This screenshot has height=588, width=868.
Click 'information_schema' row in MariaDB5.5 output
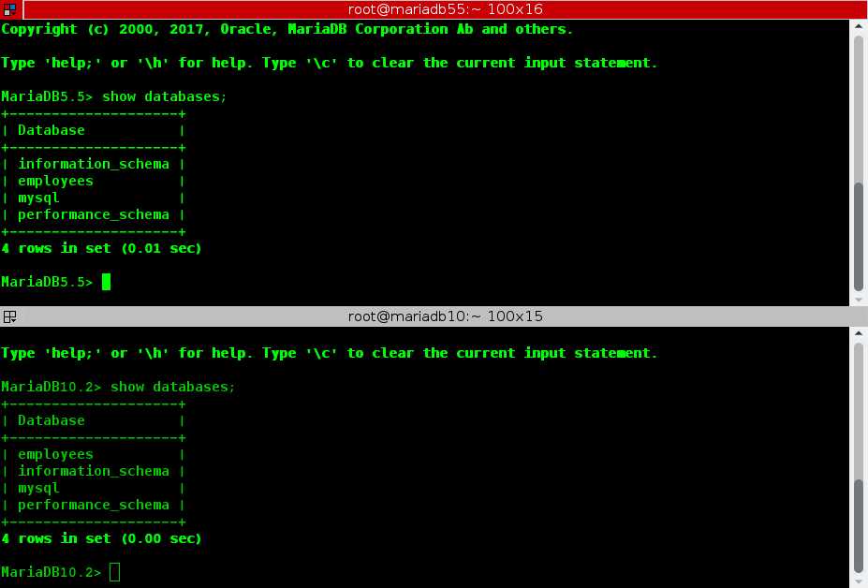(94, 164)
